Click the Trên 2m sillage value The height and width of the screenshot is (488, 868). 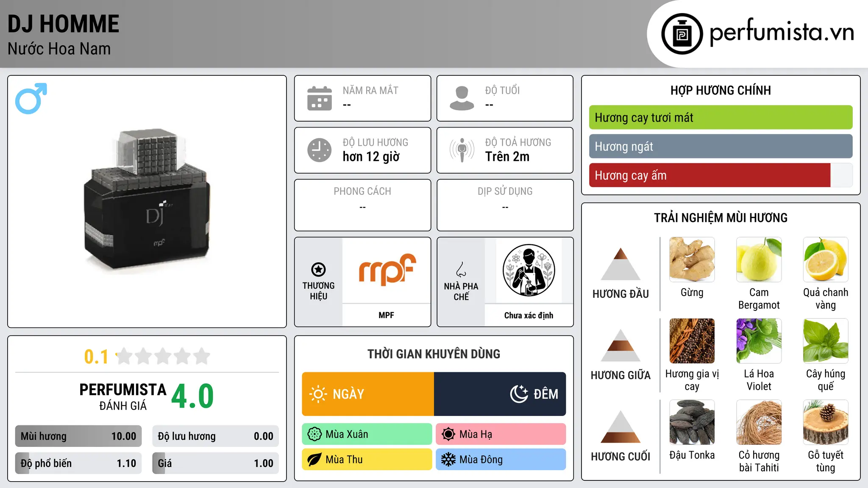[507, 157]
